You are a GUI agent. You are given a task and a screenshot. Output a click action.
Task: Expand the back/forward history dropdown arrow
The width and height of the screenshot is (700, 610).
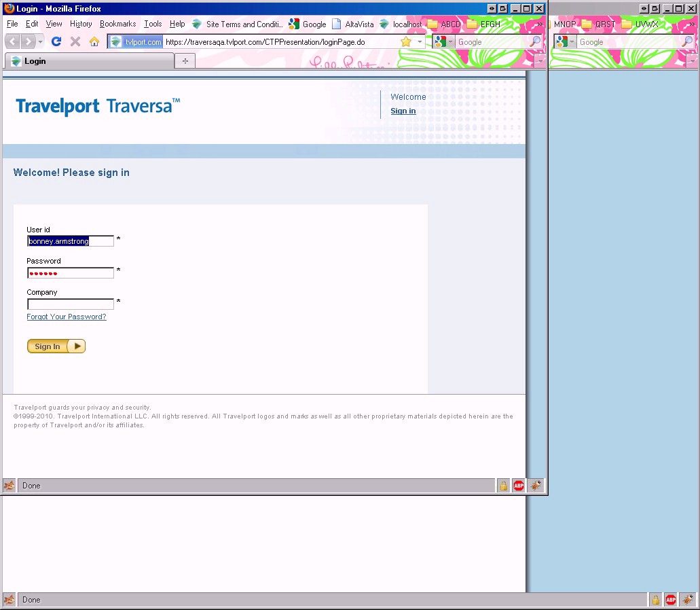[x=40, y=41]
